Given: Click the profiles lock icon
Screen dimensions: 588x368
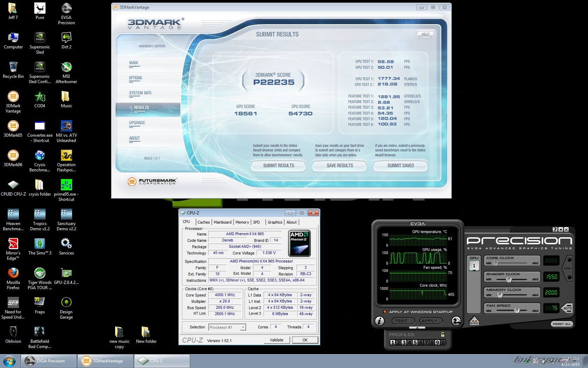Looking at the screenshot, I should point(443,334).
